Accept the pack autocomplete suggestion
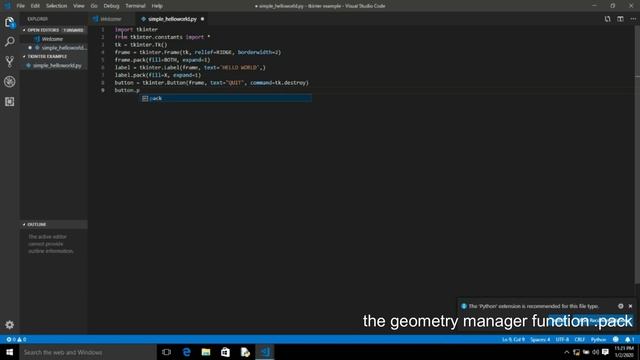This screenshot has width=640, height=360. [225, 98]
